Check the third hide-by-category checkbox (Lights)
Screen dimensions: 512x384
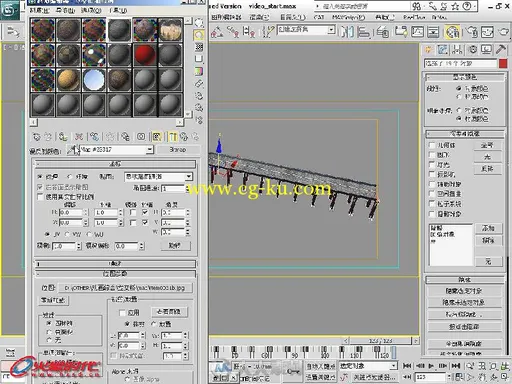(432, 165)
